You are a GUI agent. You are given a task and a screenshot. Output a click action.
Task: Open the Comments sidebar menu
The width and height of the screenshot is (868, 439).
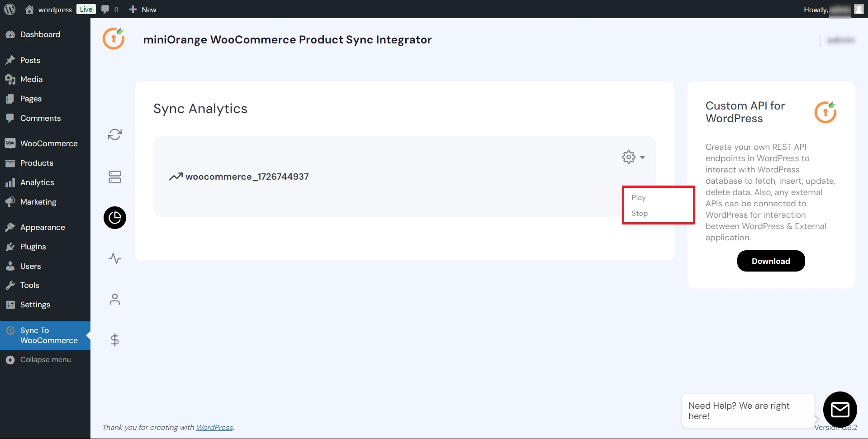click(45, 118)
